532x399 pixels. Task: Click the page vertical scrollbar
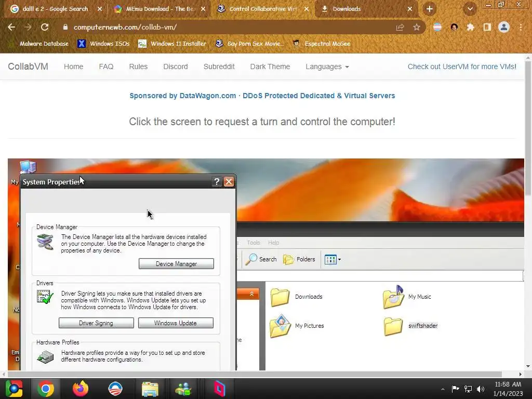click(x=528, y=129)
